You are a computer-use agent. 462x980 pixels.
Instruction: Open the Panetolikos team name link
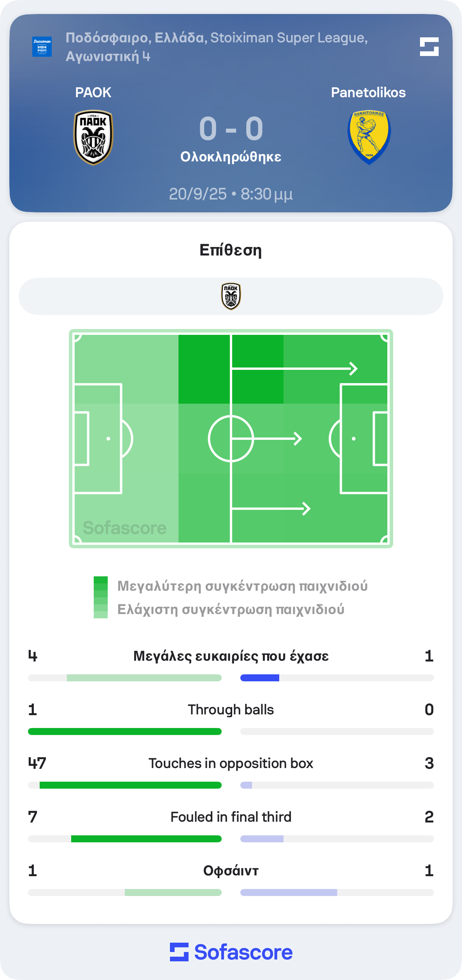click(368, 93)
